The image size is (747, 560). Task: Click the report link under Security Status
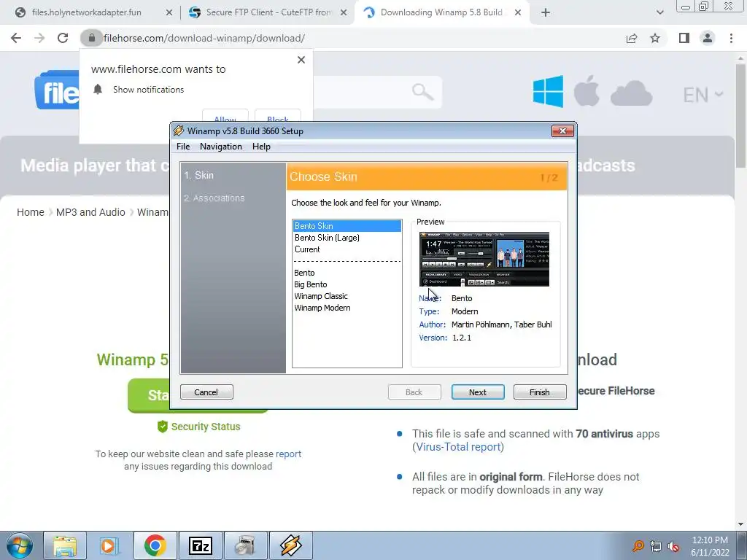pos(288,454)
